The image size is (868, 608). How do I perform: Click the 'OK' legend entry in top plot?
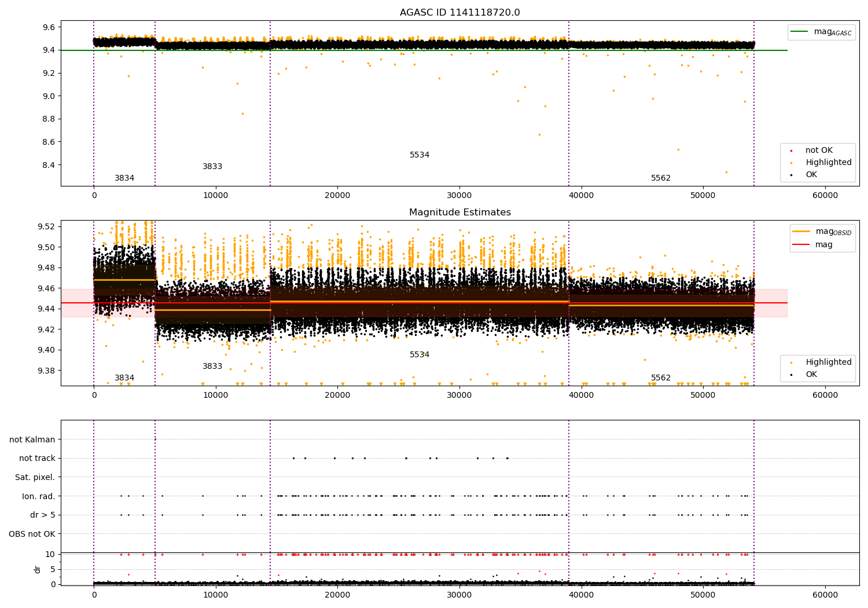click(x=811, y=175)
